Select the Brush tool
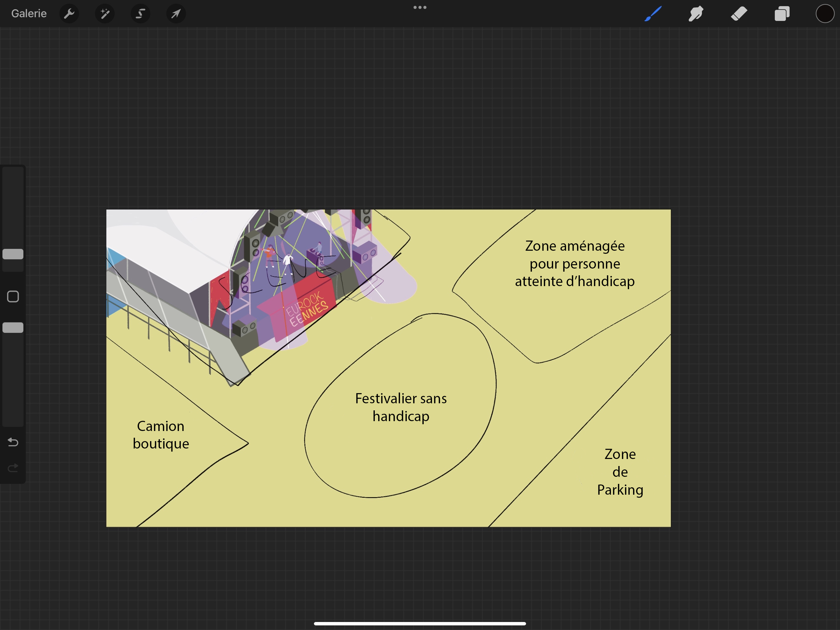Image resolution: width=840 pixels, height=630 pixels. click(653, 14)
